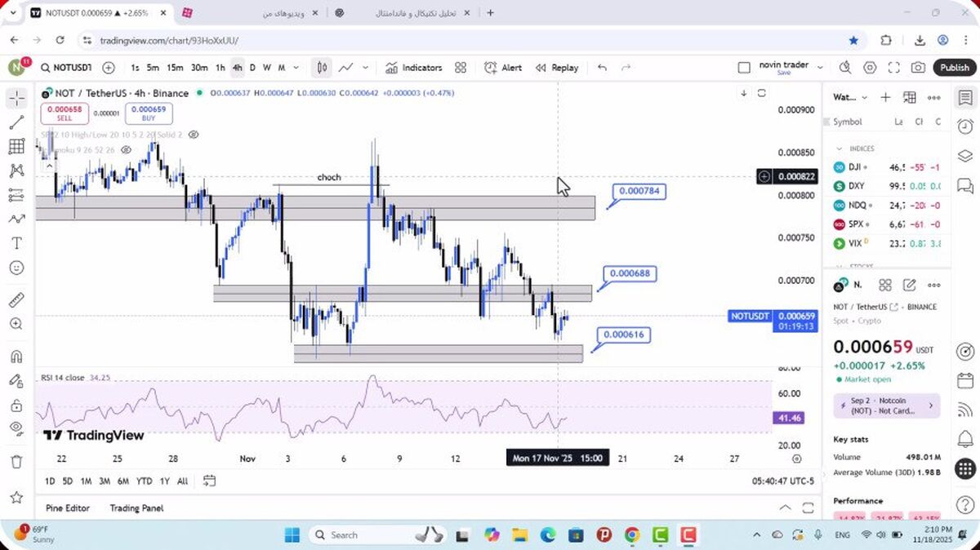Add symbol to the watchlist with plus
Viewport: 980px width, 550px height.
tap(885, 97)
